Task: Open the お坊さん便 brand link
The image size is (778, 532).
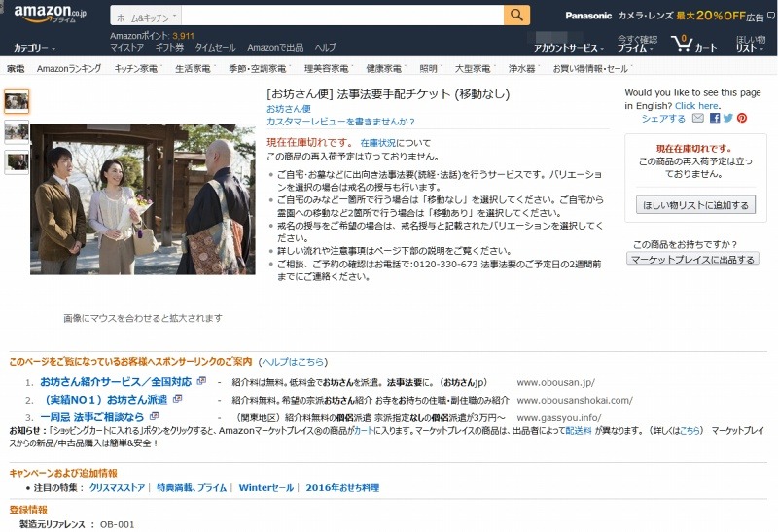Action: click(289, 109)
